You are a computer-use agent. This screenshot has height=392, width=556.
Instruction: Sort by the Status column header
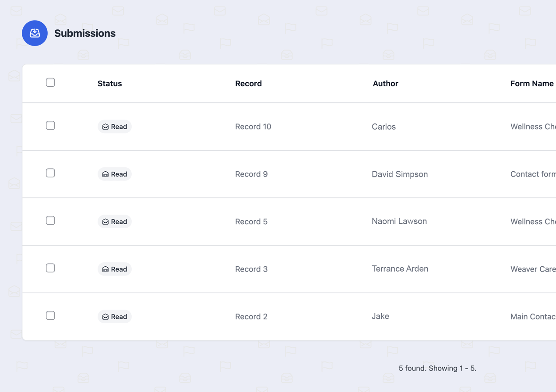tap(109, 84)
